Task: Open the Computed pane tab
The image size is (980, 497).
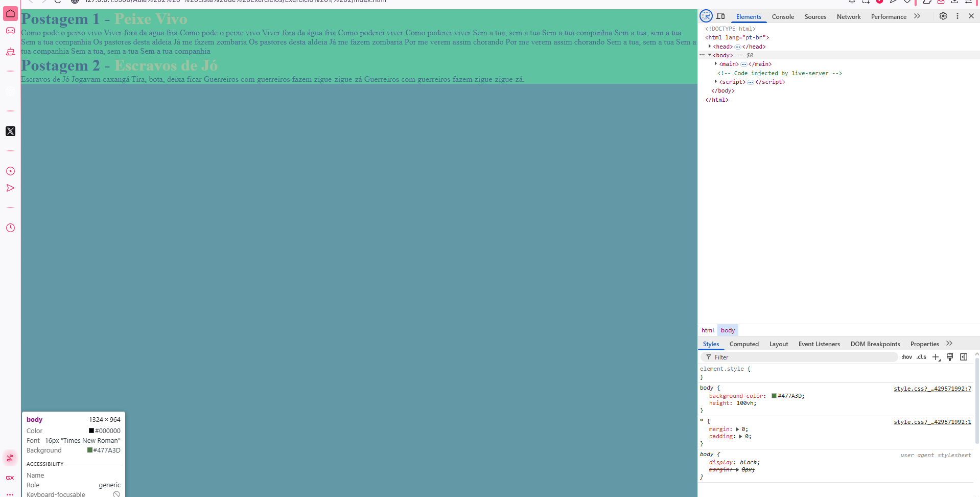Action: click(744, 344)
